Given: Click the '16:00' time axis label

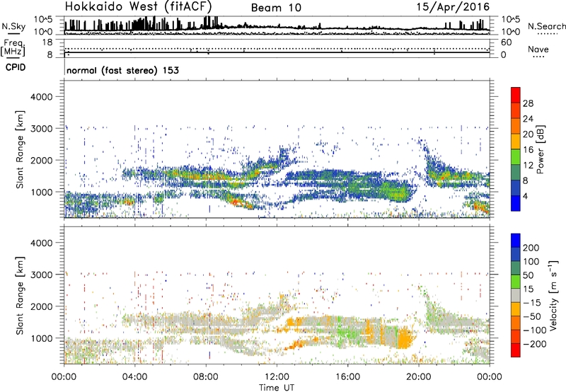Looking at the screenshot, I should 347,377.
